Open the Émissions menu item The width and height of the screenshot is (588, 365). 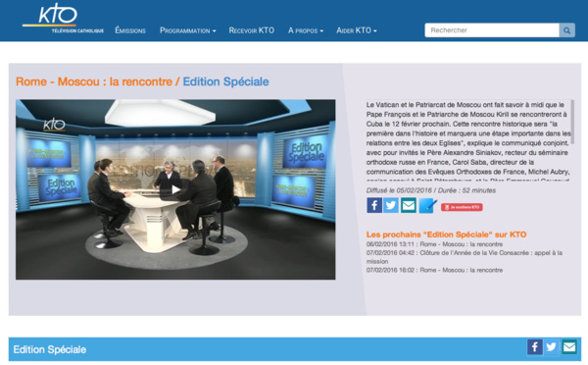click(130, 30)
